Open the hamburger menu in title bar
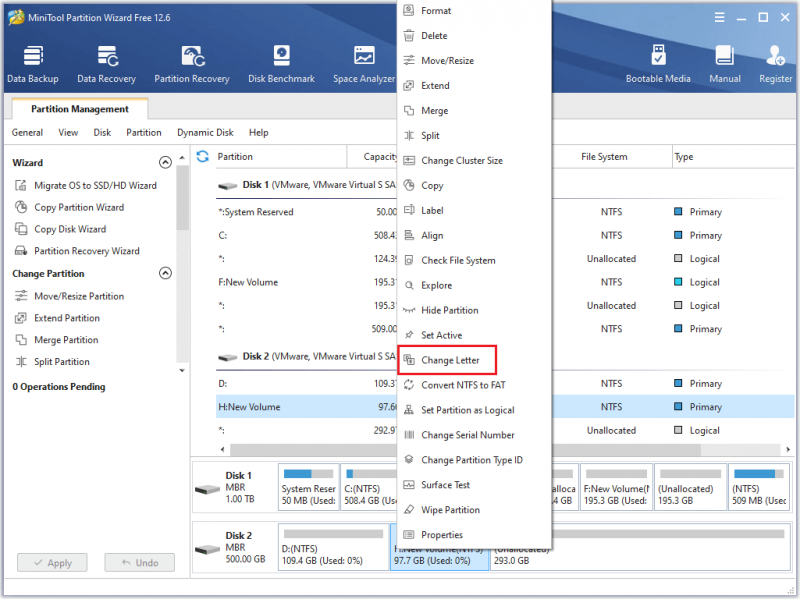 click(x=719, y=17)
